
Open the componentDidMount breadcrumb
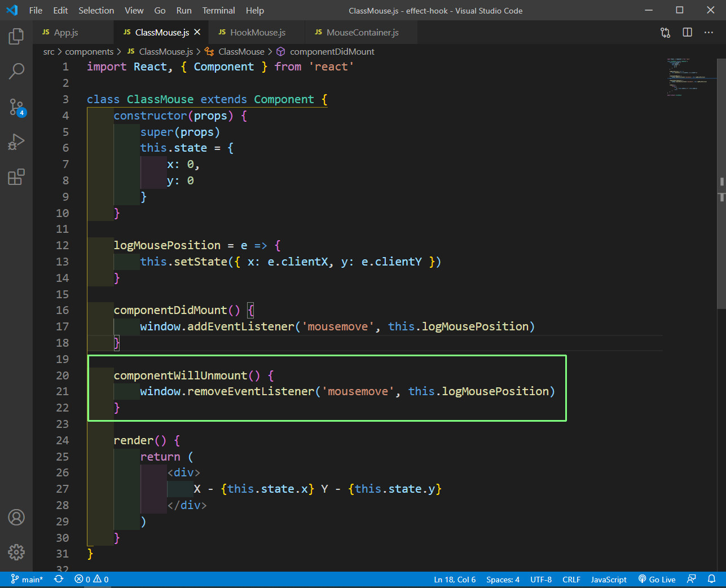click(325, 51)
